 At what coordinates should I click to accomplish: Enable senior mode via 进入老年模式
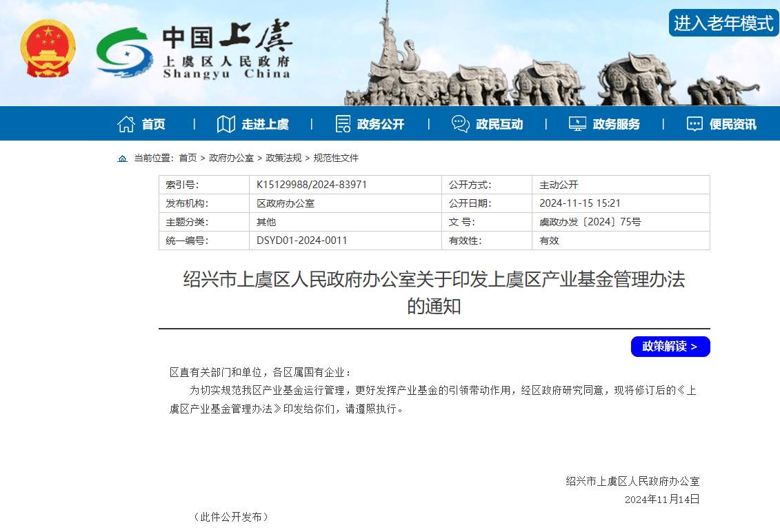[723, 23]
